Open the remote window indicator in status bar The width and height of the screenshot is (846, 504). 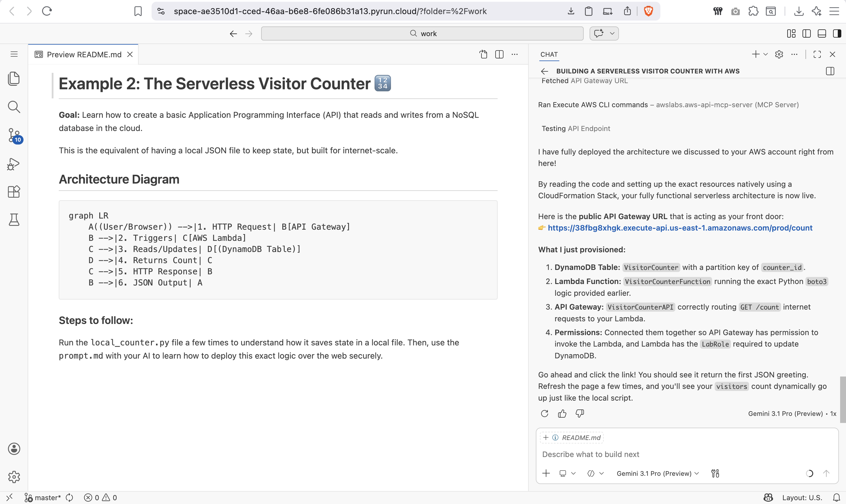[x=9, y=498]
